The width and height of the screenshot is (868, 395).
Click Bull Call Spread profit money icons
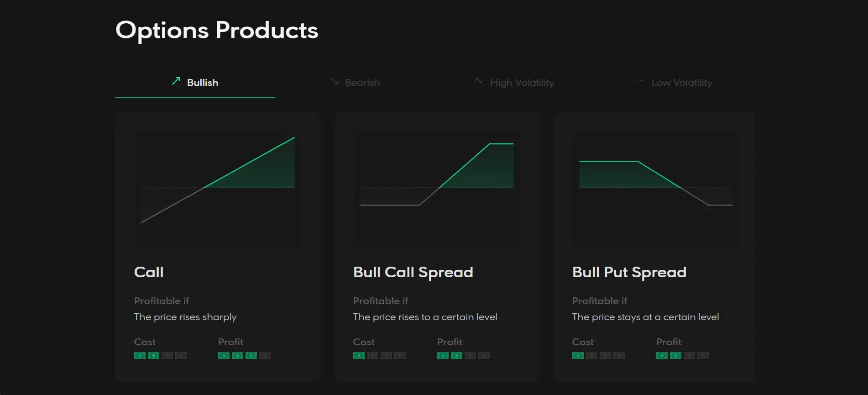(x=463, y=355)
